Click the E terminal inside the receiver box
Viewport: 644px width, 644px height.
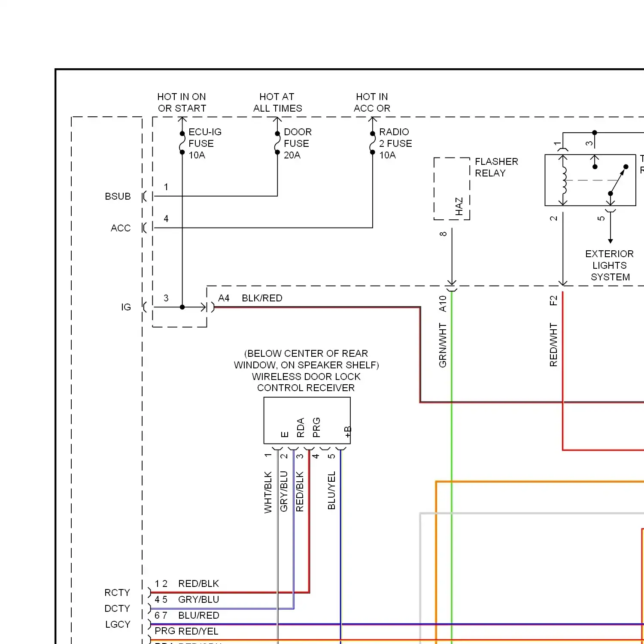[284, 434]
